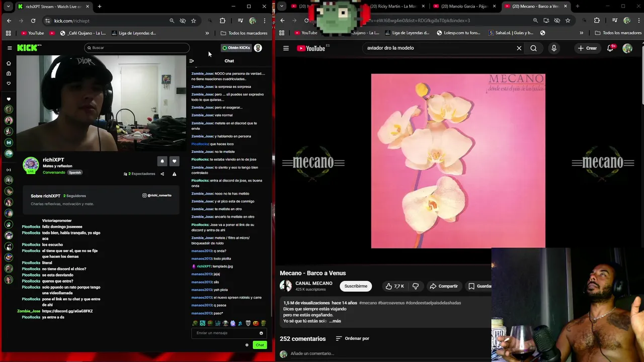
Task: Insert the pumpkin emote from quick emotes
Action: pos(256,323)
